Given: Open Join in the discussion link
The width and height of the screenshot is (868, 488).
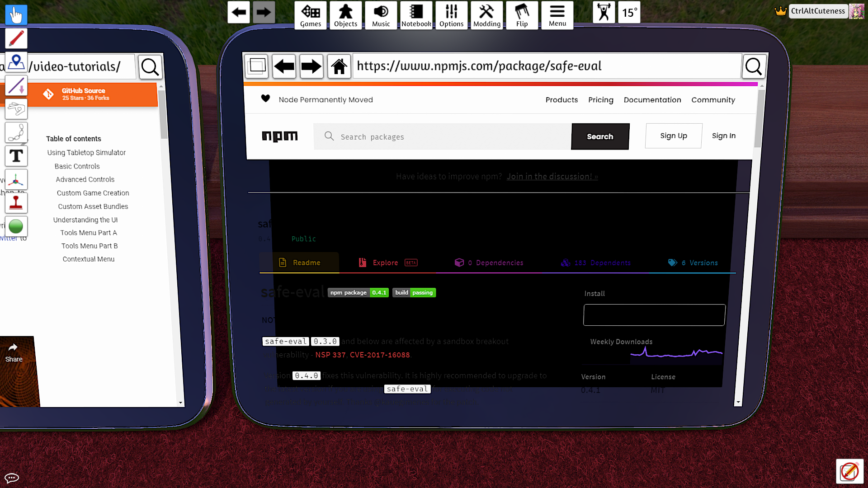Looking at the screenshot, I should [552, 177].
